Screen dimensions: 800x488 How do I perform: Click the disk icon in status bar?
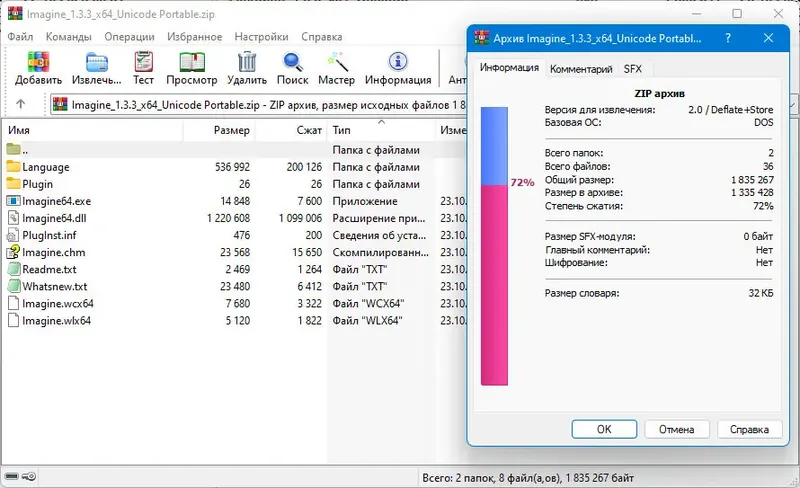[11, 476]
